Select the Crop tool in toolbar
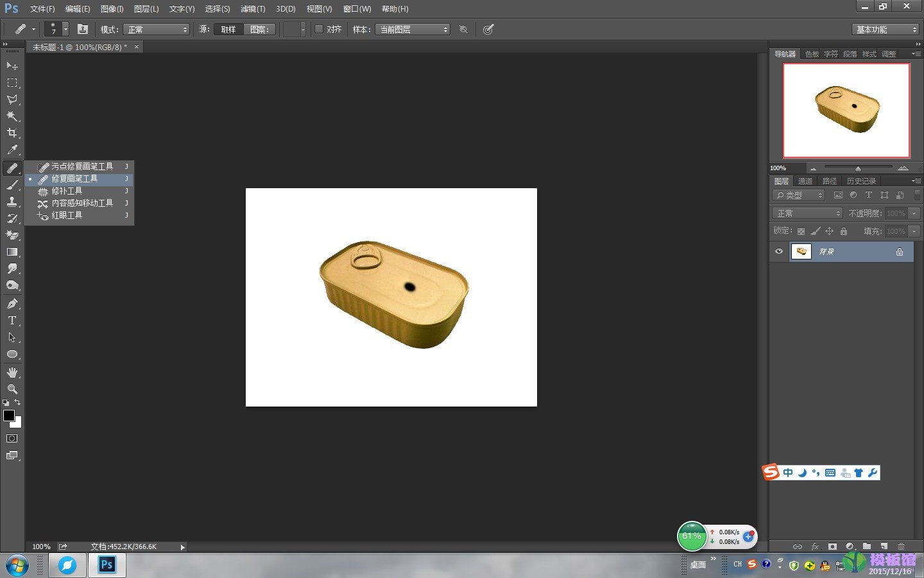Viewport: 924px width, 578px height. (12, 133)
